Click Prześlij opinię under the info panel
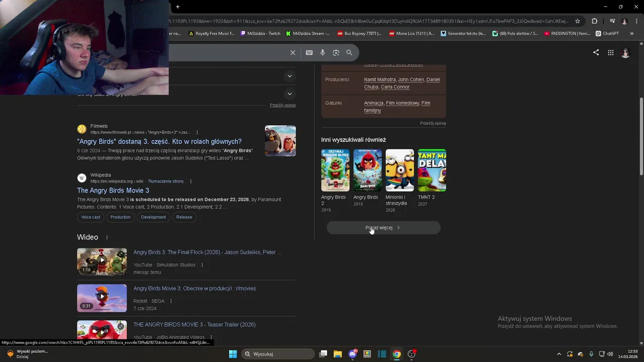The image size is (644, 362). (x=433, y=123)
